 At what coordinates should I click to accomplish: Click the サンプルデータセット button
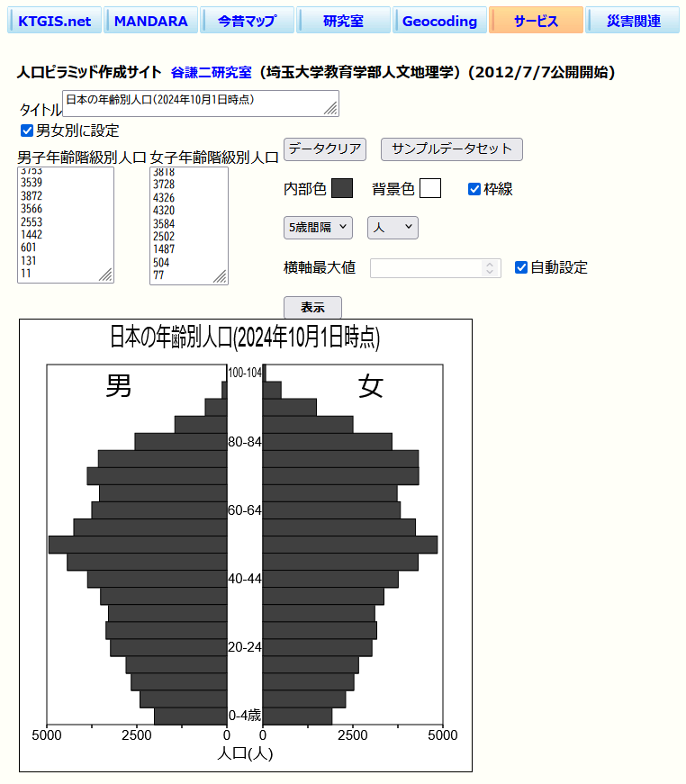coord(452,149)
